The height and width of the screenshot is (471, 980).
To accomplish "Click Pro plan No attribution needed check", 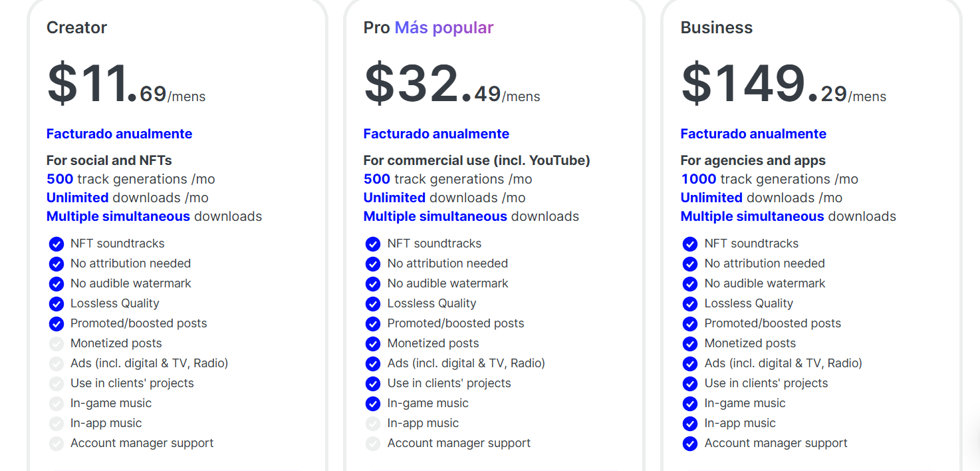I will click(x=374, y=264).
